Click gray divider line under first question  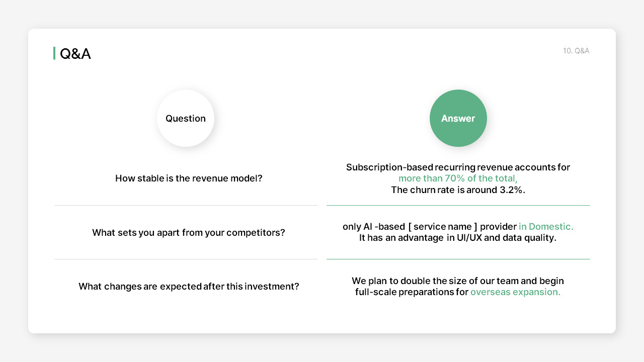(186, 205)
